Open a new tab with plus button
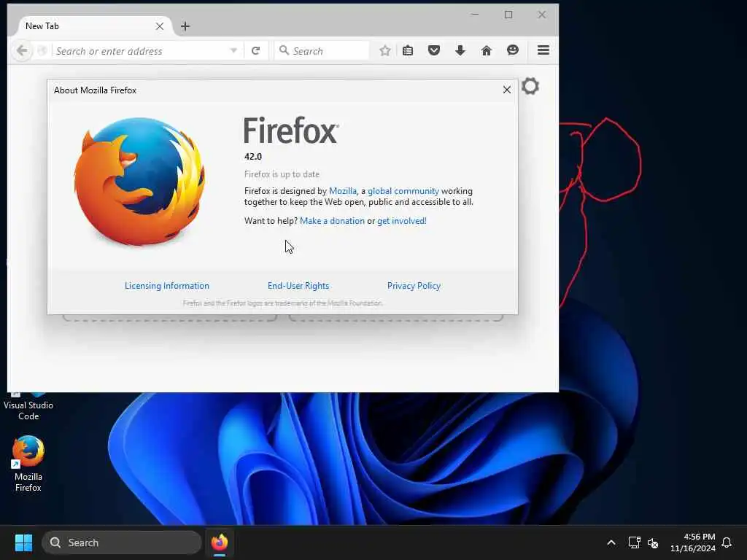This screenshot has width=747, height=560. (185, 26)
